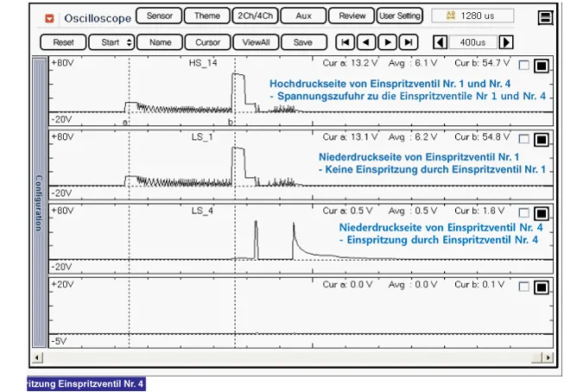Collapse the Configuration side panel
The width and height of the screenshot is (564, 392).
pyautogui.click(x=38, y=203)
